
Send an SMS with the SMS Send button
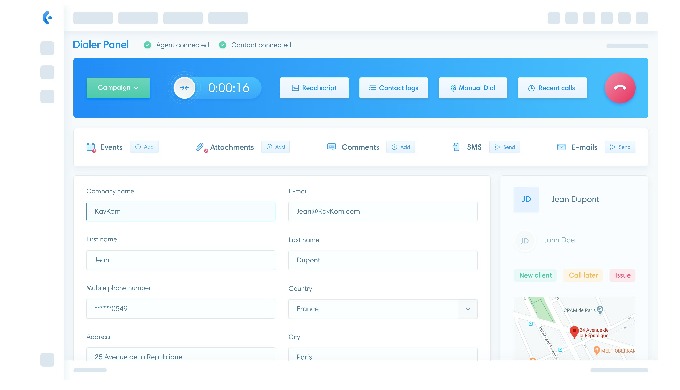coord(504,147)
